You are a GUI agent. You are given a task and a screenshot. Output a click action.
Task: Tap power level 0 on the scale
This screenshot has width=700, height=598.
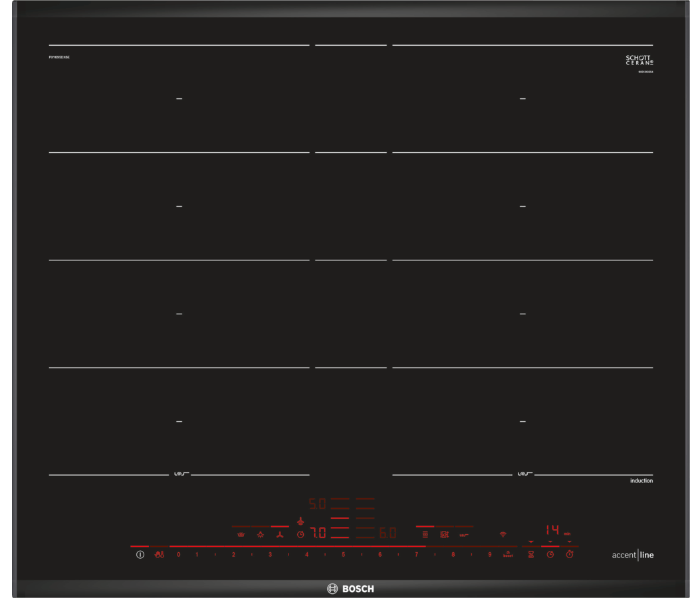pyautogui.click(x=179, y=555)
